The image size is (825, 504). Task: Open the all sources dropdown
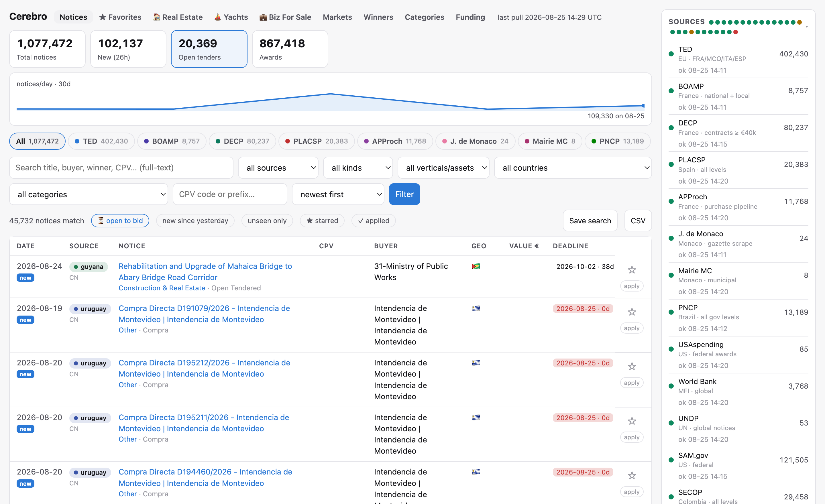278,168
